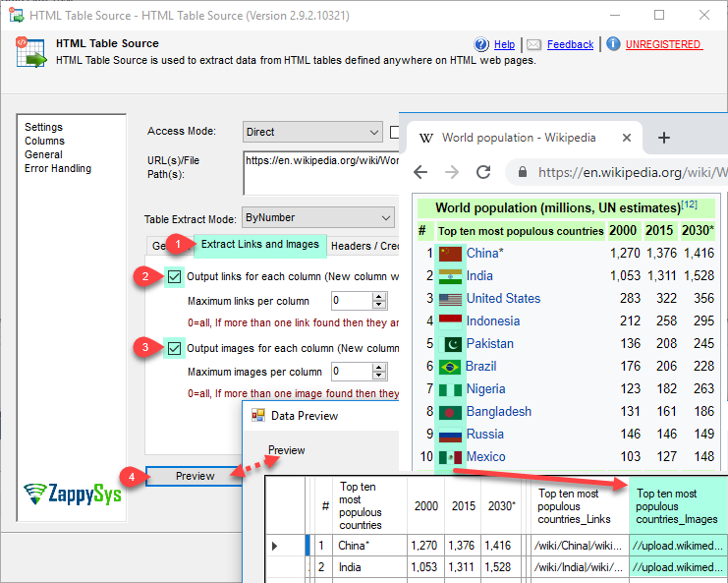The image size is (728, 583).
Task: Toggle Output images for each column checkbox
Action: [174, 348]
